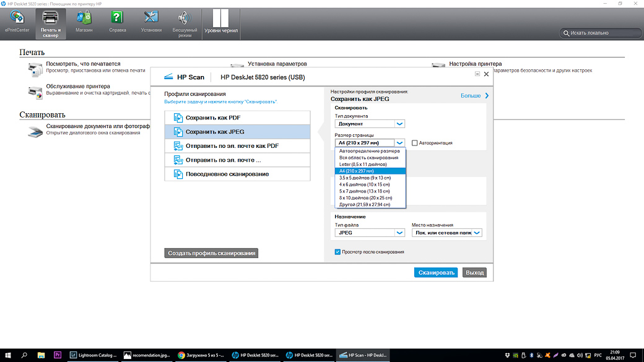Choose 5 x 7 дюймов (13 x 18 см)
This screenshot has height=362, width=644.
point(370,191)
